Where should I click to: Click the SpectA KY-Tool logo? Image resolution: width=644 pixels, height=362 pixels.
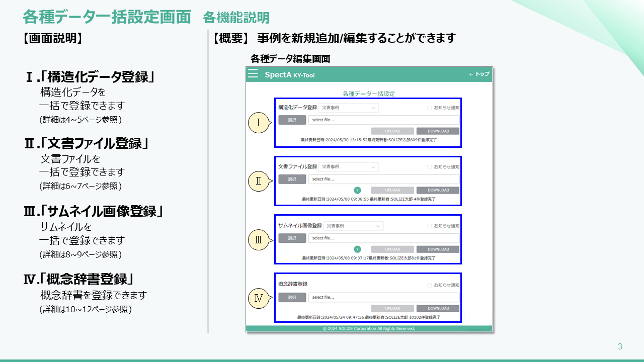pos(289,74)
